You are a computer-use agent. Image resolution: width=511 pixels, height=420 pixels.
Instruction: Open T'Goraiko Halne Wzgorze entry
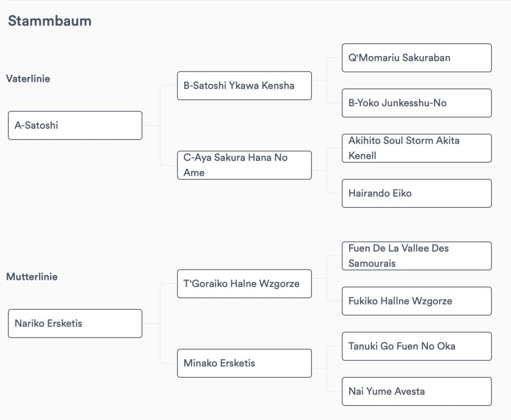click(244, 284)
